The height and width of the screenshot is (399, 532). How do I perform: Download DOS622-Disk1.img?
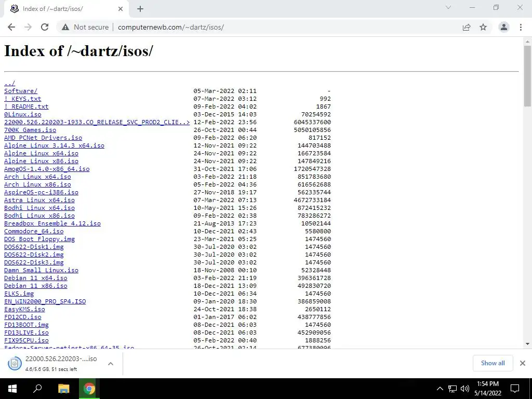point(34,247)
